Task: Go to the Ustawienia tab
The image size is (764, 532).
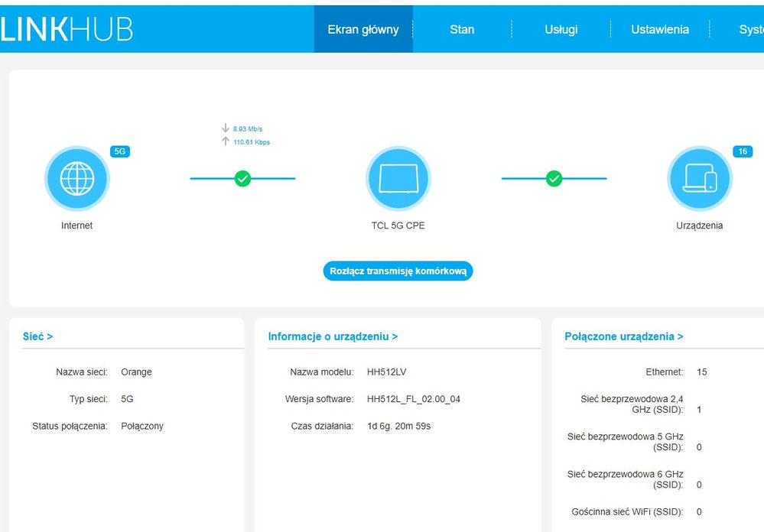Action: point(660,30)
